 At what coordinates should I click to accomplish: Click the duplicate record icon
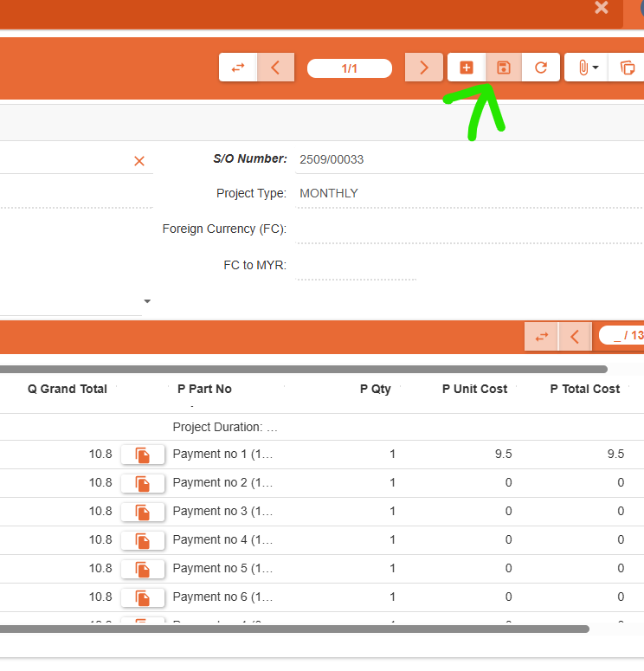coord(628,68)
